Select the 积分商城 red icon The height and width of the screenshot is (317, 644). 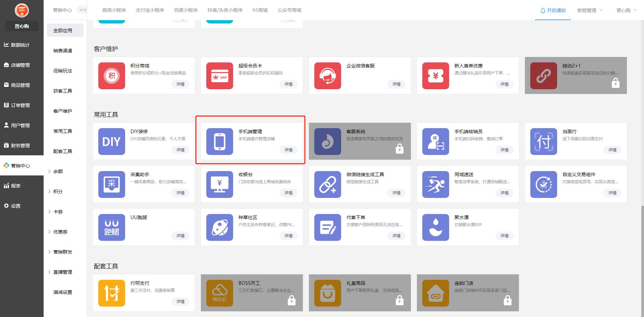(111, 76)
